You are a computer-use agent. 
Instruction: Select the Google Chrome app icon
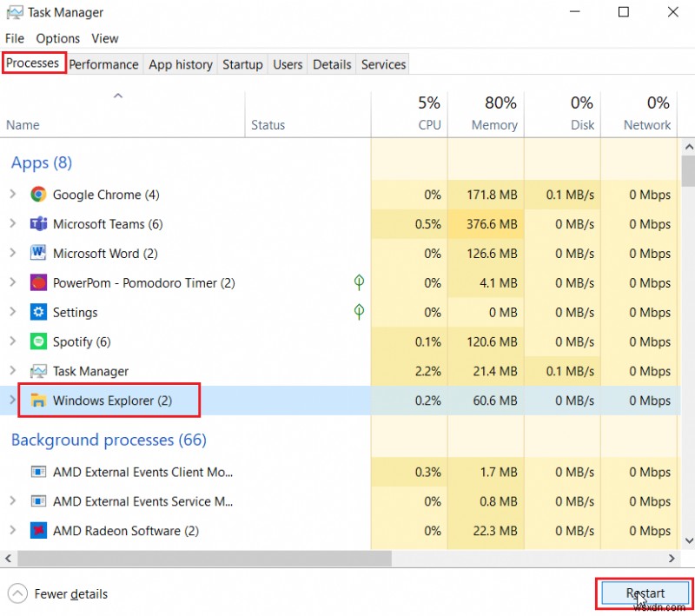pyautogui.click(x=38, y=195)
